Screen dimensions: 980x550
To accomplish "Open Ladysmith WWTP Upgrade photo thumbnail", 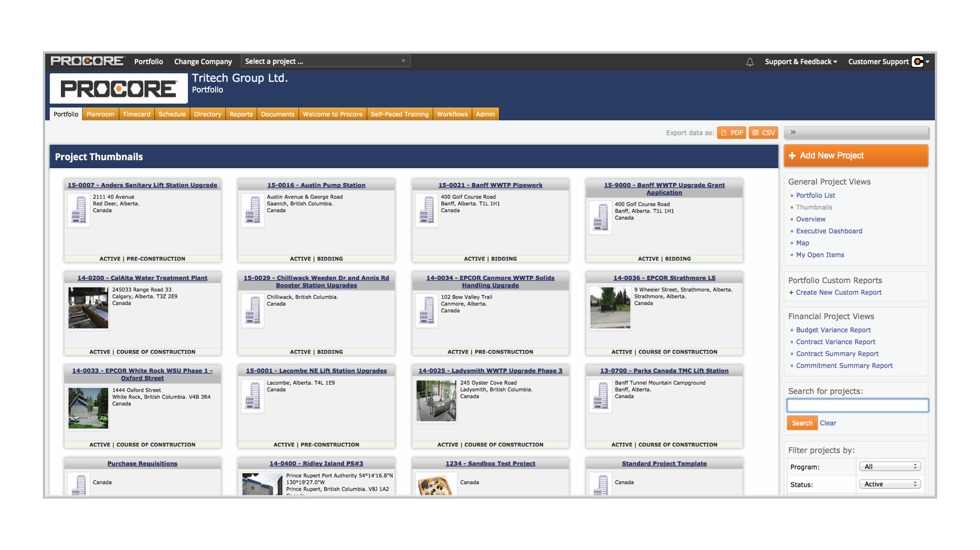I will [x=436, y=401].
